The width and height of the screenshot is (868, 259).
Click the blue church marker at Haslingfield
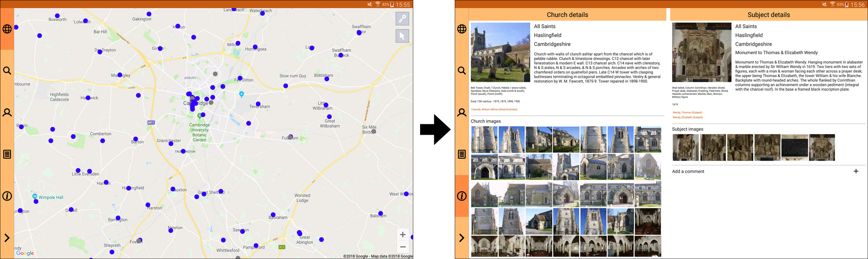click(x=129, y=188)
